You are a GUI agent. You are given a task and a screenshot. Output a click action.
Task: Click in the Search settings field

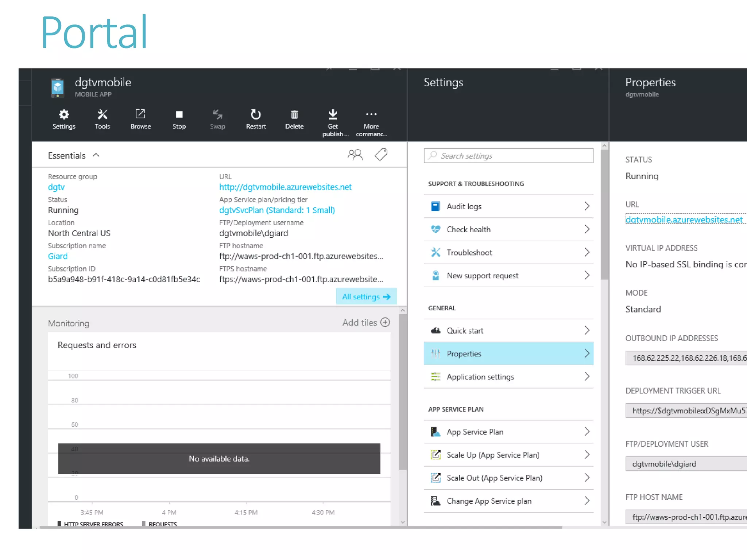(508, 156)
